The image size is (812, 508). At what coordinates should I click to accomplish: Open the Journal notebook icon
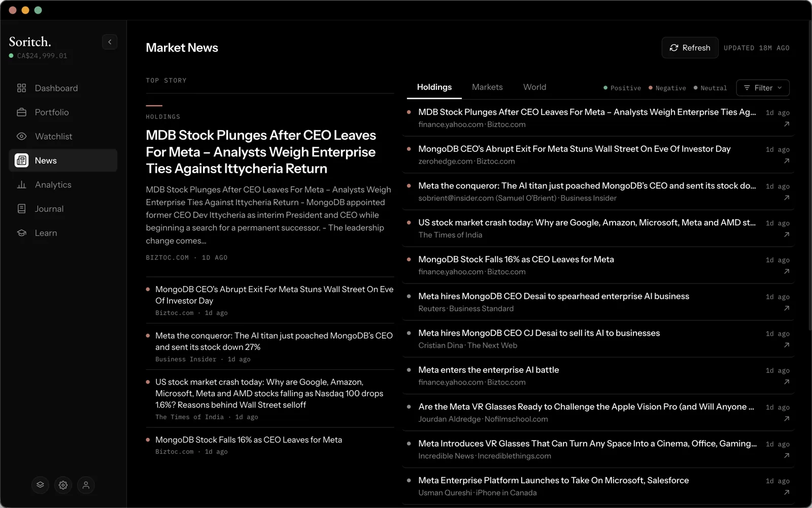(21, 209)
